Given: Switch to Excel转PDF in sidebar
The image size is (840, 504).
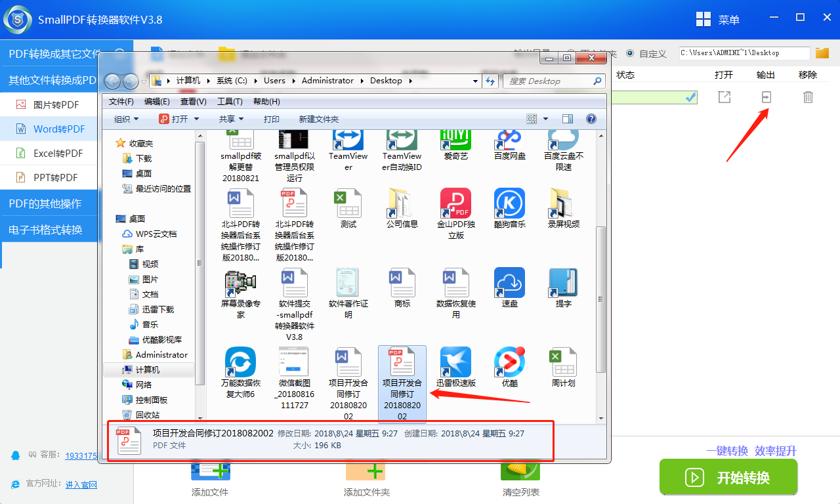Looking at the screenshot, I should [x=49, y=153].
